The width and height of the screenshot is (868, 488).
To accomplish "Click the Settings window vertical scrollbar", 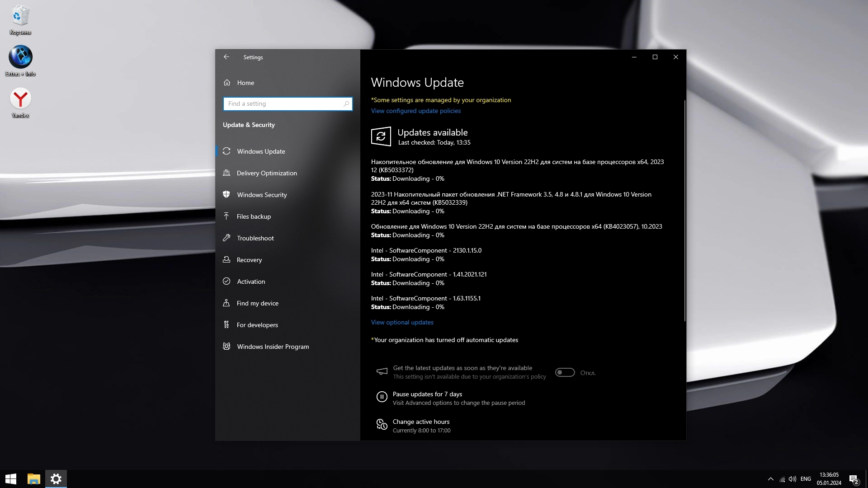I will click(x=684, y=210).
